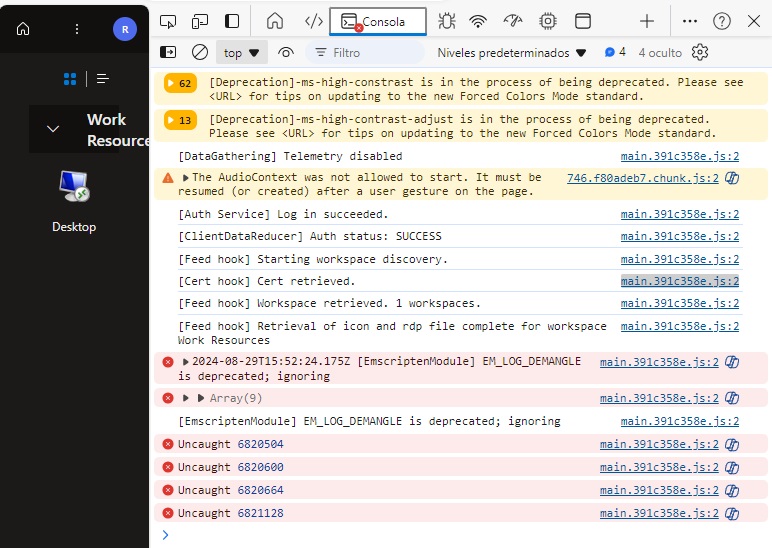
Task: Select text "[Cert hook] Cert retrieved."
Action: [x=266, y=281]
